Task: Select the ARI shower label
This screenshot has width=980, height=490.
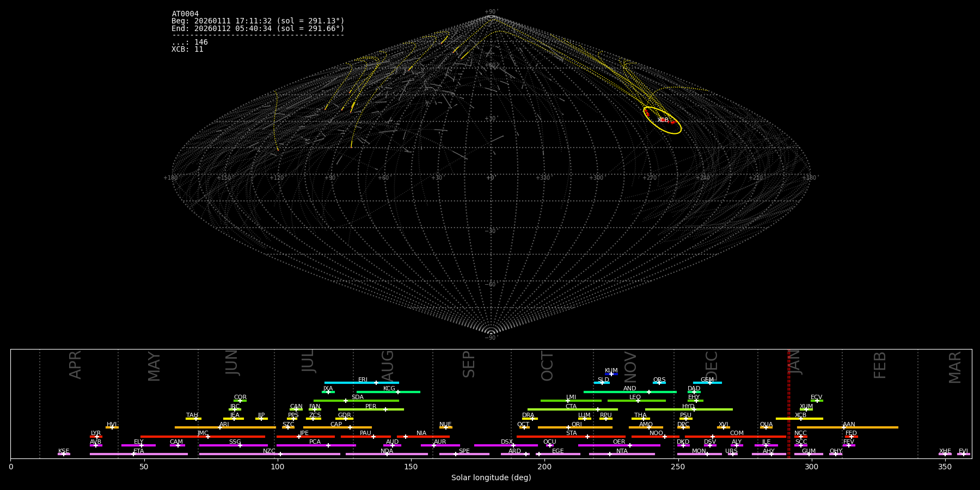Action: coord(224,424)
